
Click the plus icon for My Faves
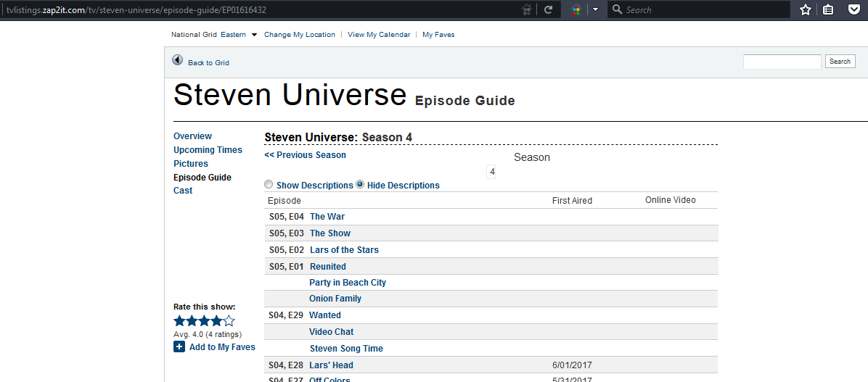tap(179, 346)
